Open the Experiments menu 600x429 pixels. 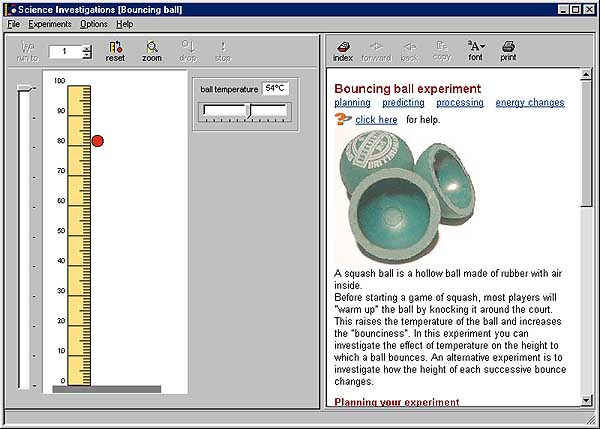click(50, 24)
